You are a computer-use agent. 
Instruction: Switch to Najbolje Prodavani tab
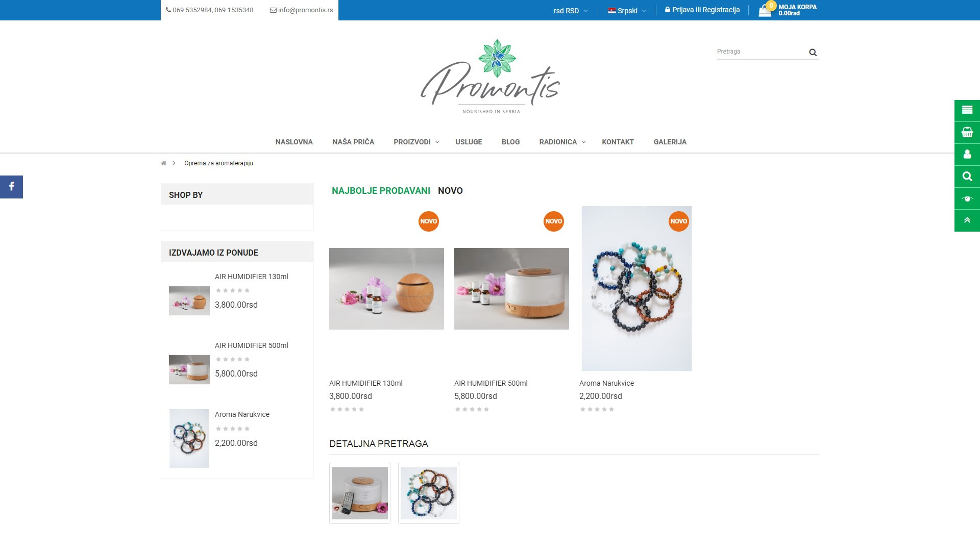381,191
